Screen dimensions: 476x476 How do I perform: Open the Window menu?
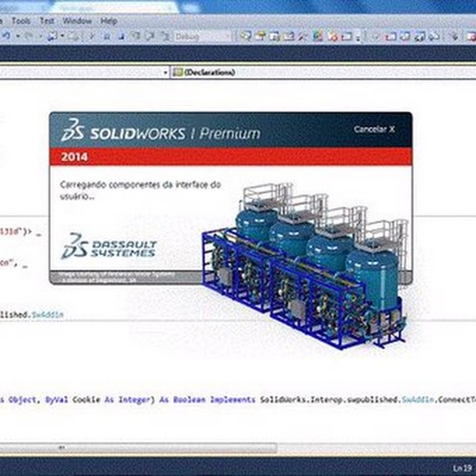pos(77,21)
